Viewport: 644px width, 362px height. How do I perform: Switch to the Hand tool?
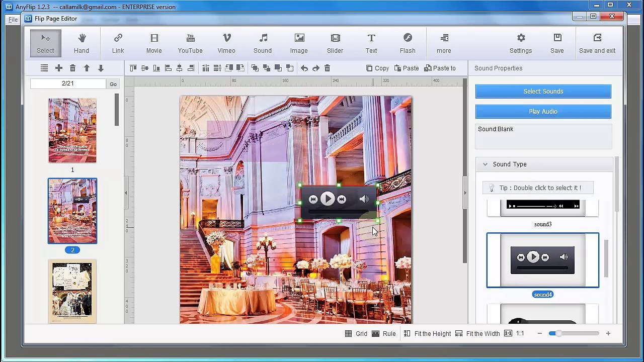(82, 43)
